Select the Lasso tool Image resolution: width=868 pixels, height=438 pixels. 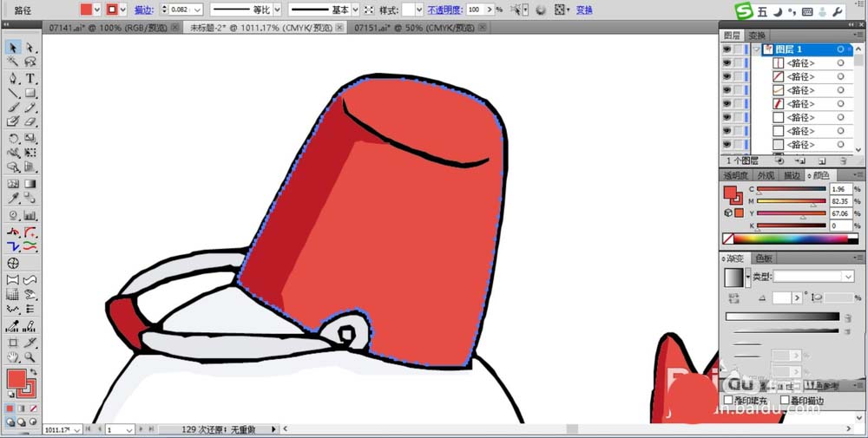pyautogui.click(x=30, y=62)
